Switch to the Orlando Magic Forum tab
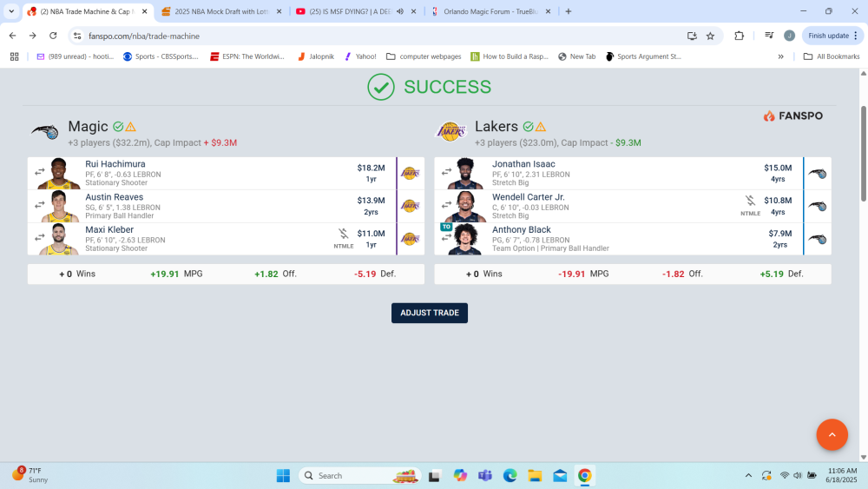Screen dimensions: 868x489 pos(490,11)
